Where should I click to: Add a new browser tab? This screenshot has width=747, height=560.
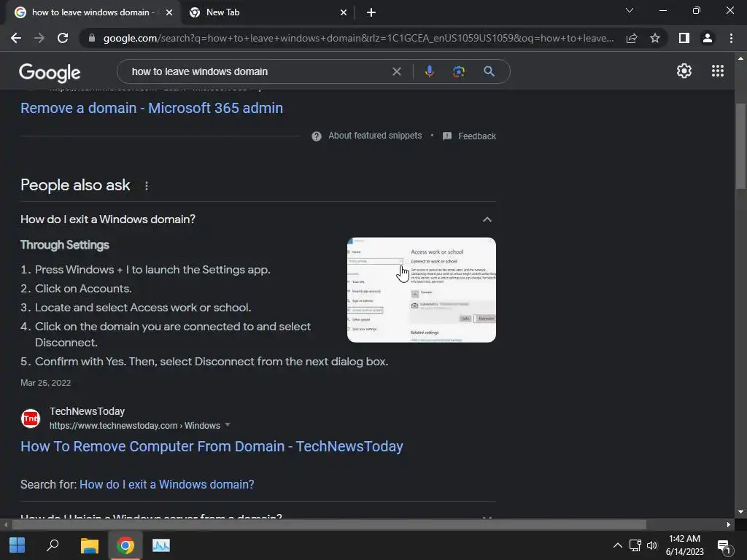click(x=371, y=13)
